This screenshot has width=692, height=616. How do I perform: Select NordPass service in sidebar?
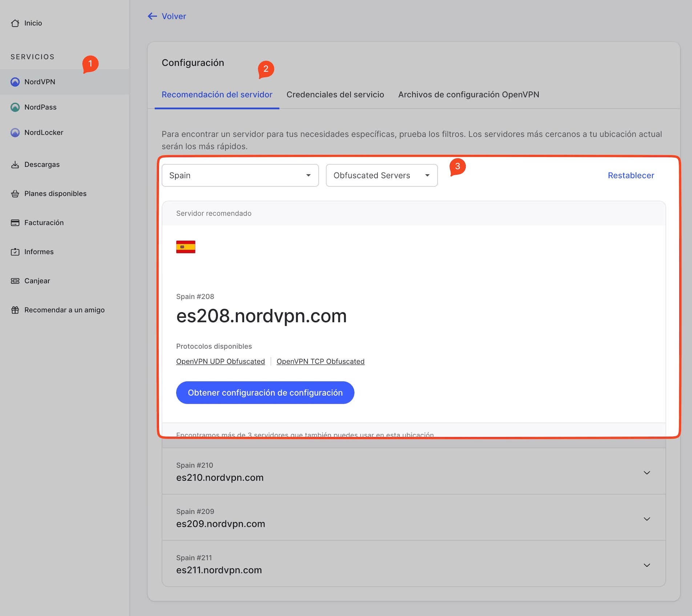[40, 107]
